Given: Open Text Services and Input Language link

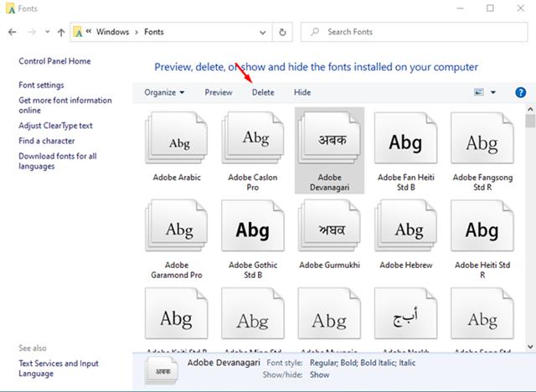Looking at the screenshot, I should click(x=59, y=368).
